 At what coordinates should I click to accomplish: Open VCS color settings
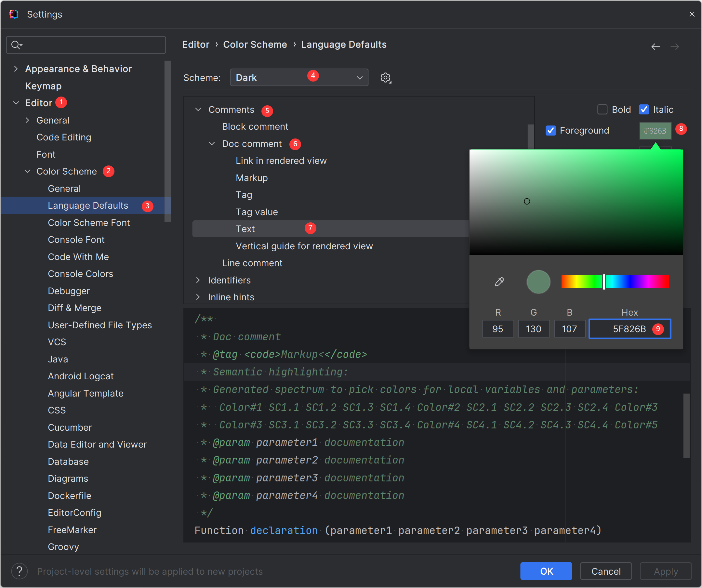[57, 342]
